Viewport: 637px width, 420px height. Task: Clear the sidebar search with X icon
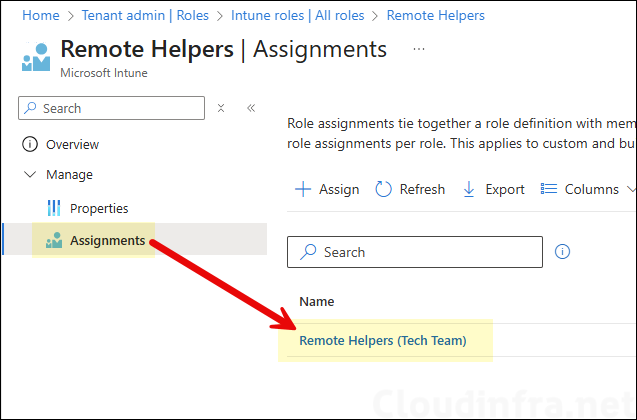click(221, 108)
